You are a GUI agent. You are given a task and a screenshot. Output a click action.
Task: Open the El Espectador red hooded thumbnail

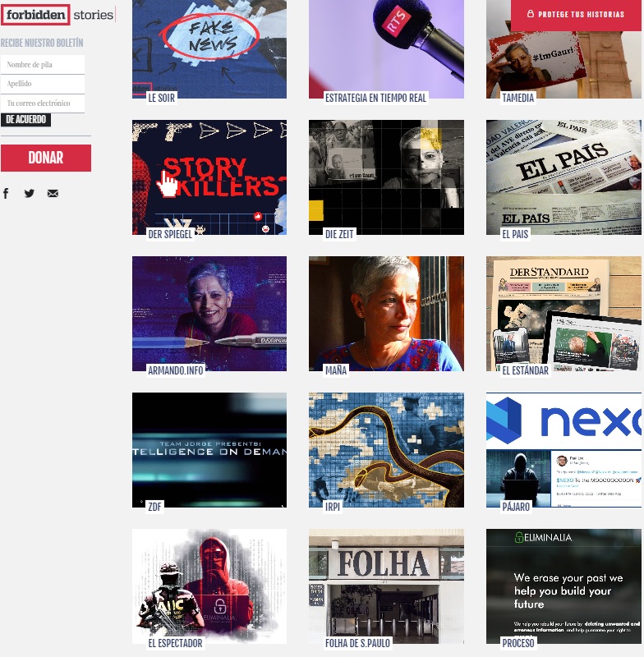pyautogui.click(x=209, y=586)
